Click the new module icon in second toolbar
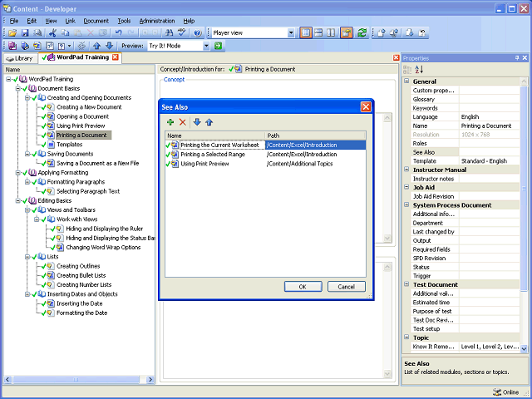The height and width of the screenshot is (399, 532). 13,46
